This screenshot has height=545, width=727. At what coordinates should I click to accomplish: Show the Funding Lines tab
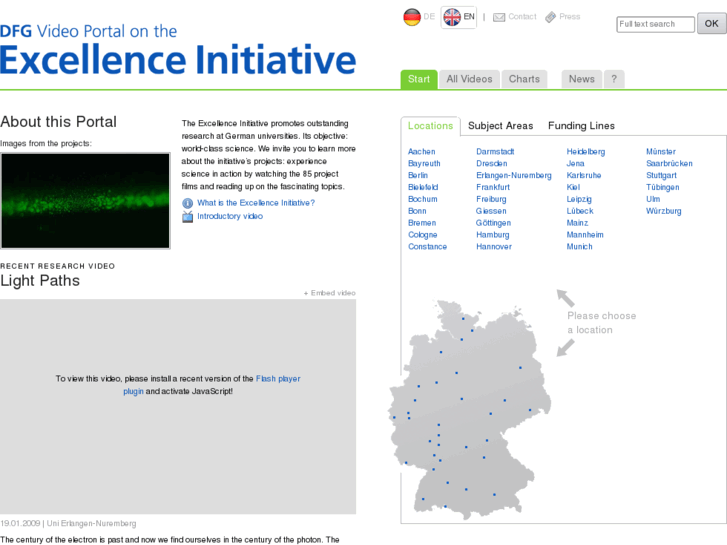pyautogui.click(x=581, y=126)
